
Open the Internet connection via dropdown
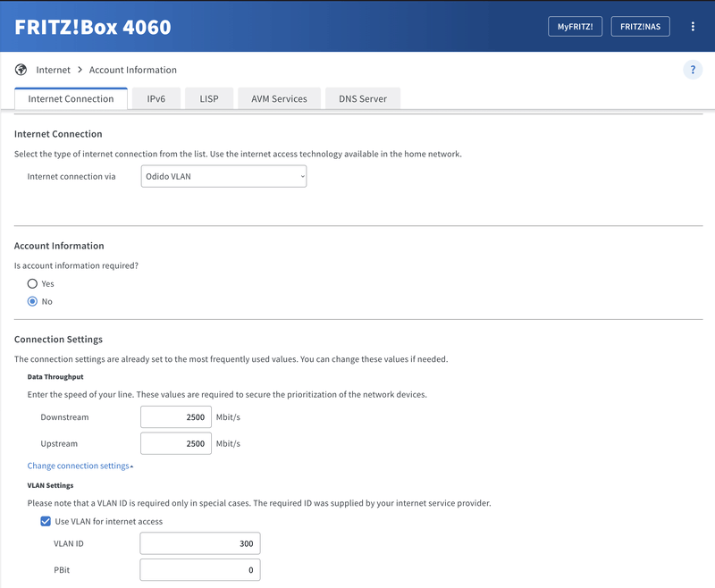pos(223,176)
